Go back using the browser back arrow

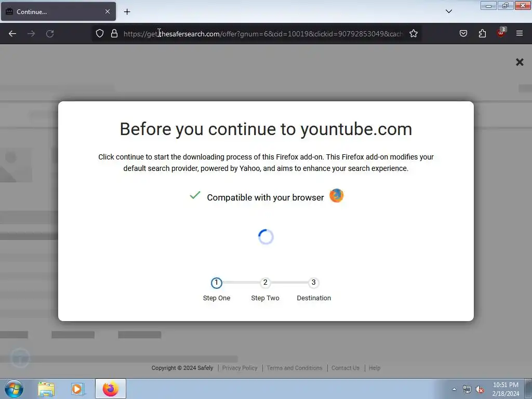pos(12,34)
